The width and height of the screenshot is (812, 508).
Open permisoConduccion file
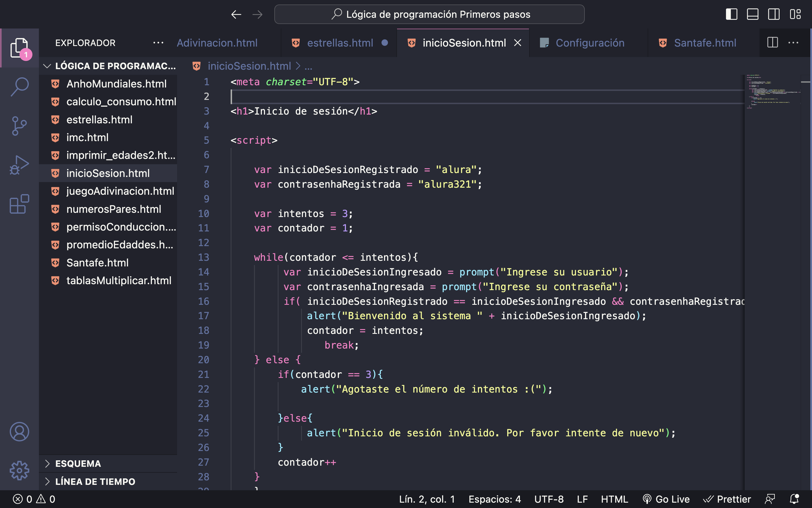108,227
